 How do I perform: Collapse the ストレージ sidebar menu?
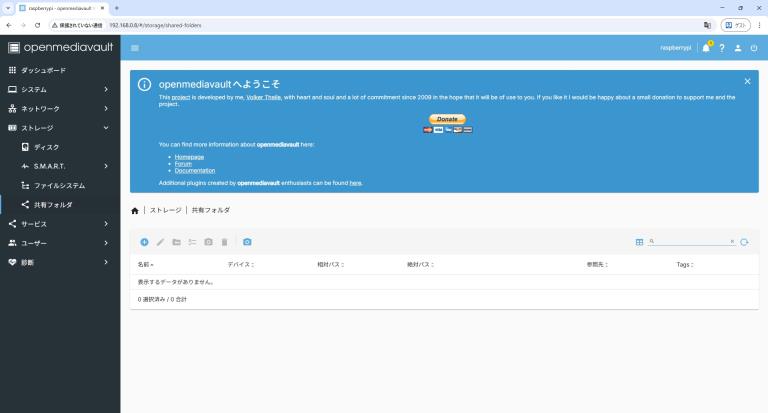point(60,128)
